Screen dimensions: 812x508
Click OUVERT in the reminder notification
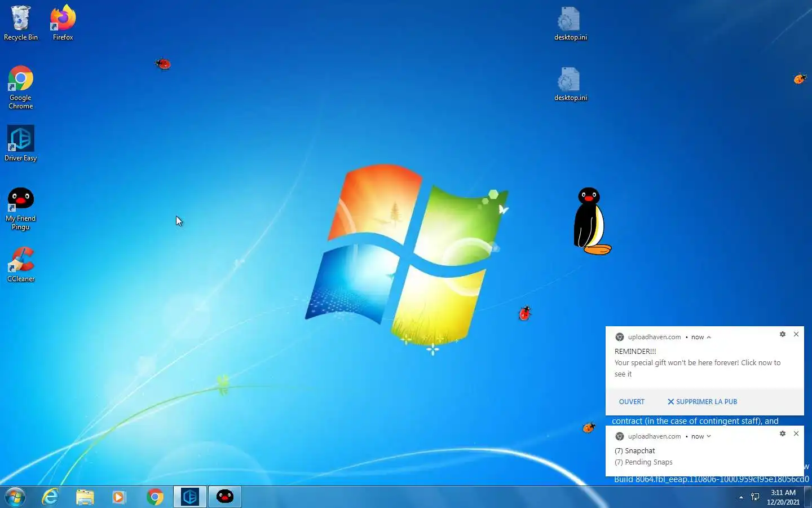pyautogui.click(x=632, y=402)
